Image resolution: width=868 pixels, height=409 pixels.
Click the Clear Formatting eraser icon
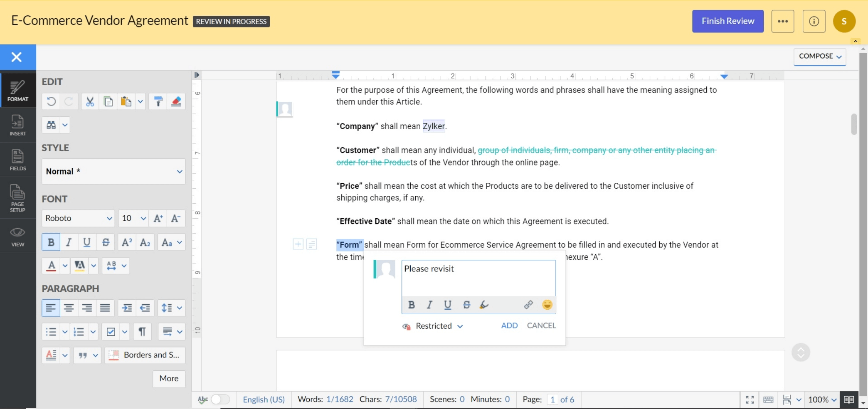coord(176,101)
